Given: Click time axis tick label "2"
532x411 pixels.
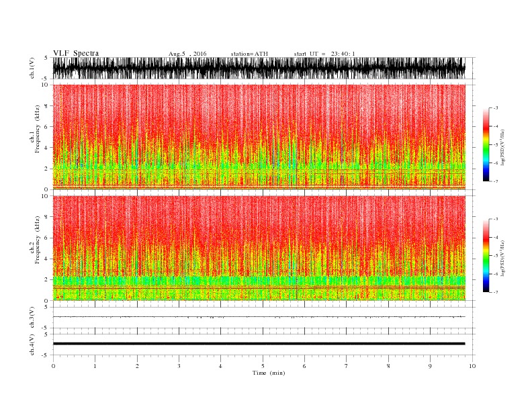Looking at the screenshot, I should pos(137,366).
